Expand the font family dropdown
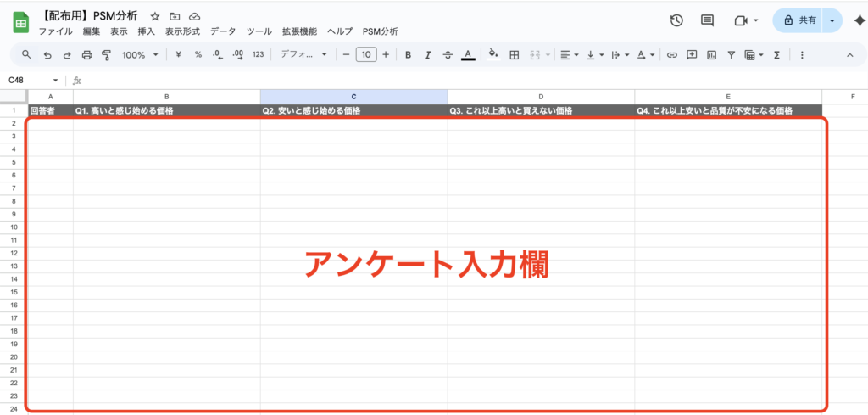Image resolution: width=868 pixels, height=415 pixels. 303,54
